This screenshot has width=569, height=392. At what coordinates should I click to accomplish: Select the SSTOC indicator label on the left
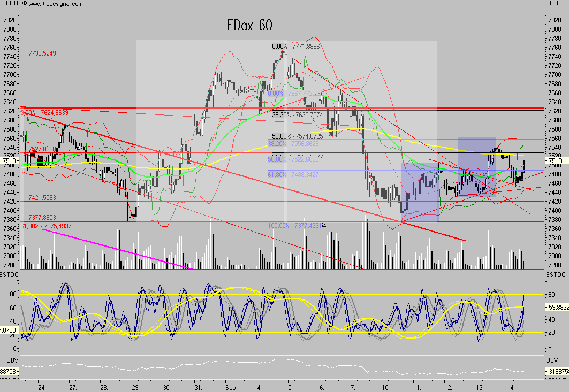[9, 274]
